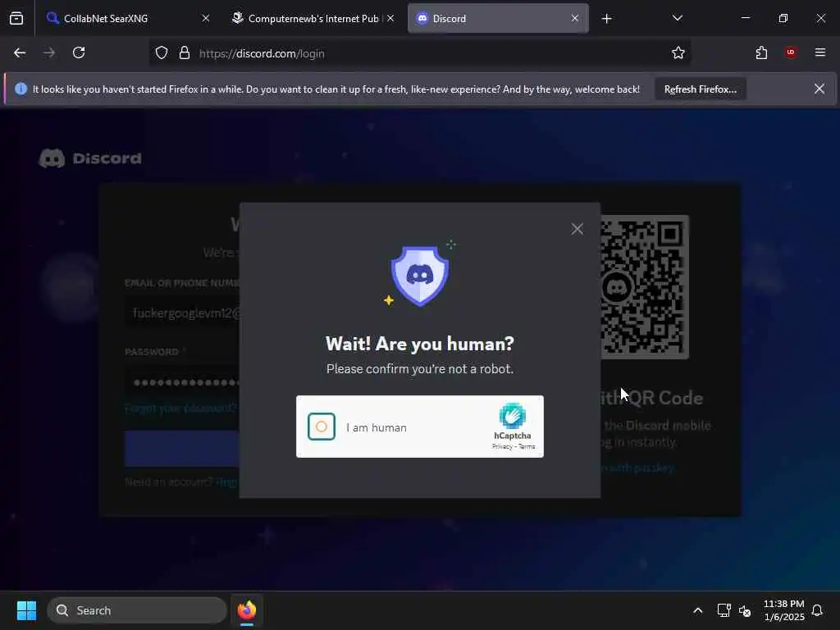Screen dimensions: 840x630
Task: Dismiss the Firefox notification bar
Action: (x=819, y=89)
